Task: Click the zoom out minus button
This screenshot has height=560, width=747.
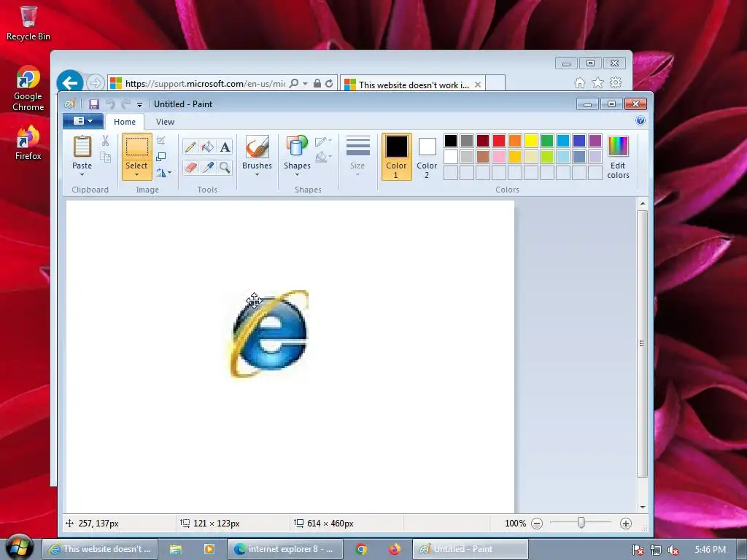Action: click(537, 524)
